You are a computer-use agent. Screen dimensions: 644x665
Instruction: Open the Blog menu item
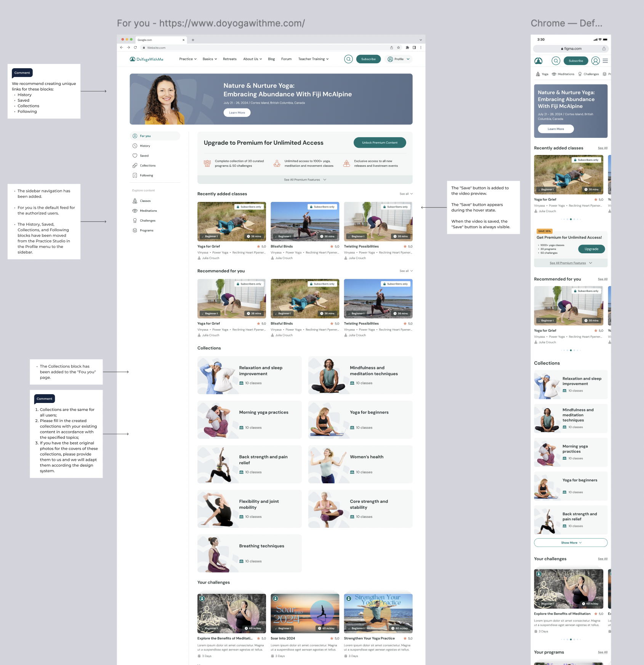[x=271, y=59]
